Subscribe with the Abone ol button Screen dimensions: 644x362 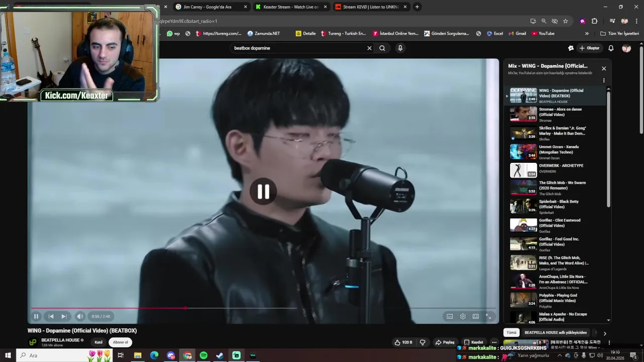pos(120,342)
